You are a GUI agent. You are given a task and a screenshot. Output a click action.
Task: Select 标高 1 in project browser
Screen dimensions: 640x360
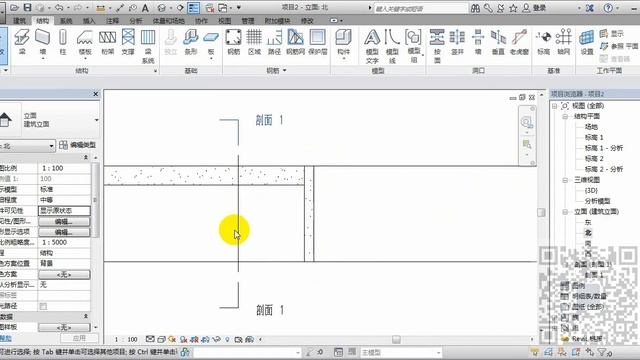[x=594, y=138]
